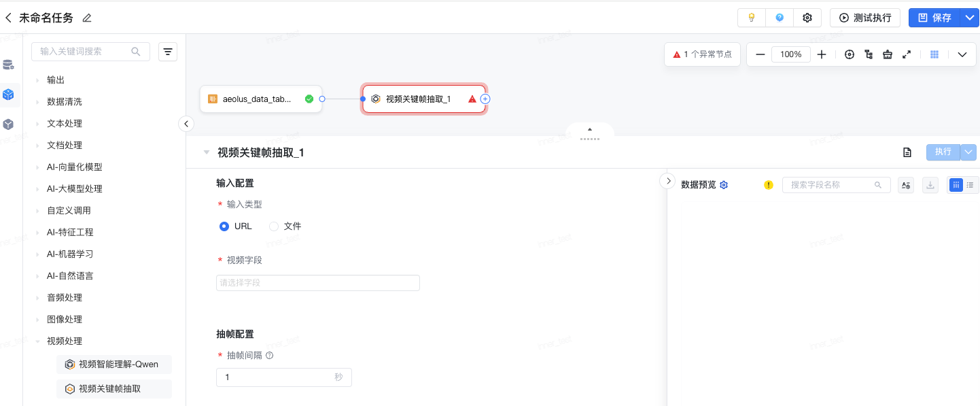Screen dimensions: 980x406
Task: Expand the AI-大模型处理 category
Action: pyautogui.click(x=74, y=188)
